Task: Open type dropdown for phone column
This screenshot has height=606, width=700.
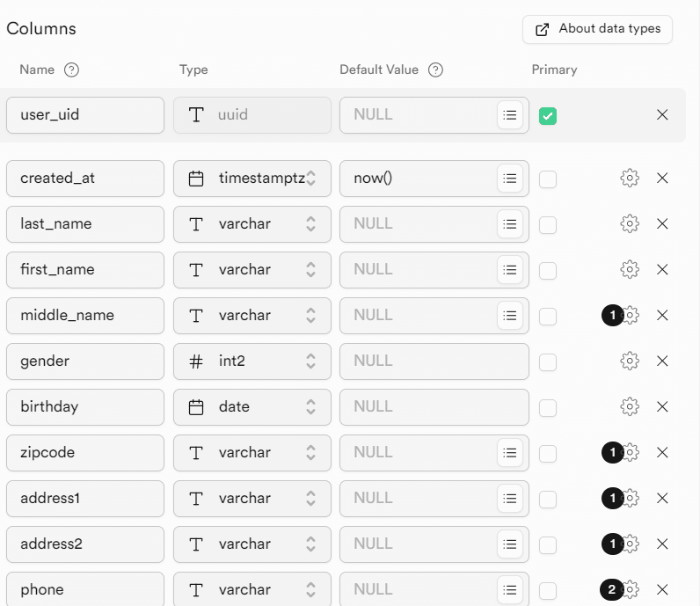Action: [x=252, y=589]
